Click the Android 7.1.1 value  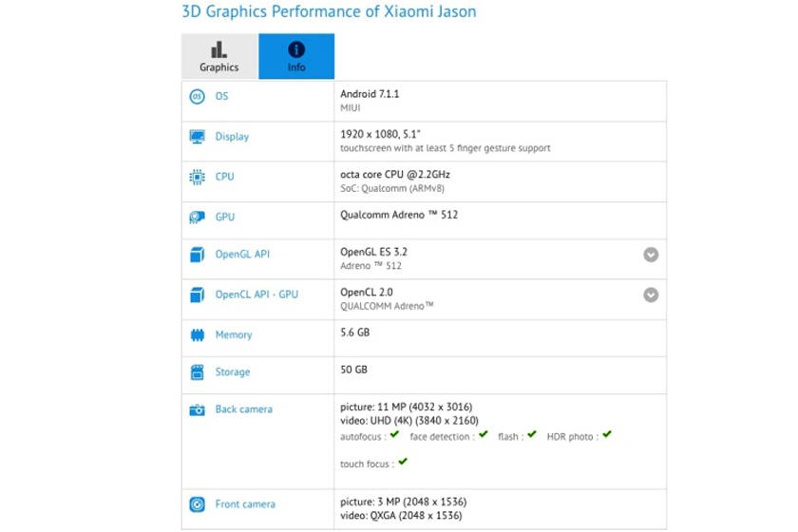coord(370,94)
